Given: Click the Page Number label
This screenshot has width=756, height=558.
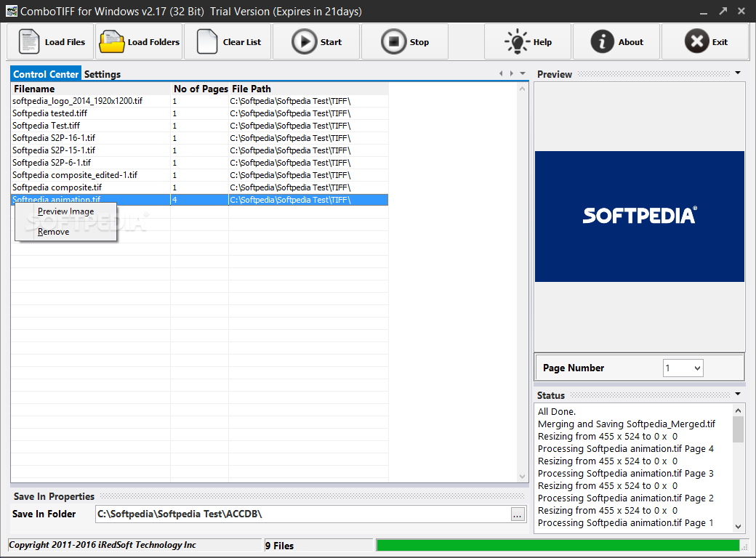Looking at the screenshot, I should tap(574, 368).
